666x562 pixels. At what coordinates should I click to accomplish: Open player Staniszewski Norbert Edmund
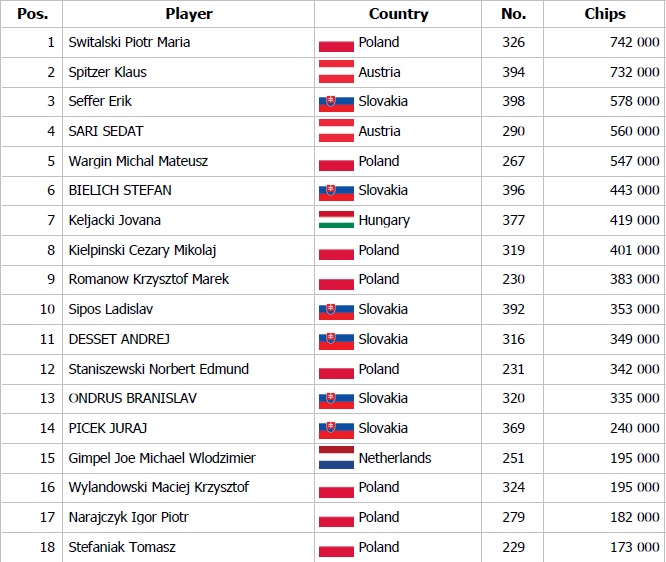[x=158, y=369]
